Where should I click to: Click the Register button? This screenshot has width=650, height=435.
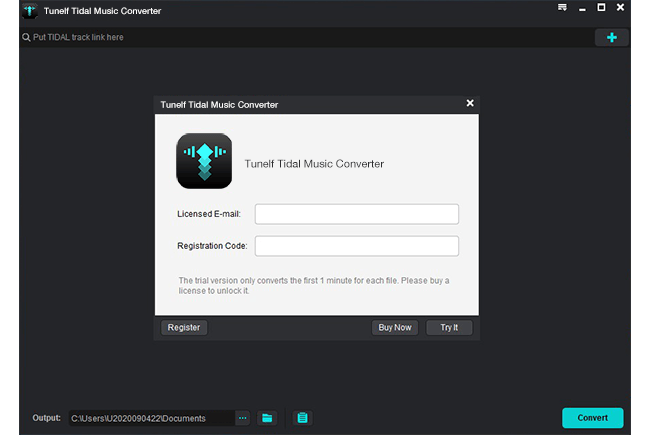184,328
